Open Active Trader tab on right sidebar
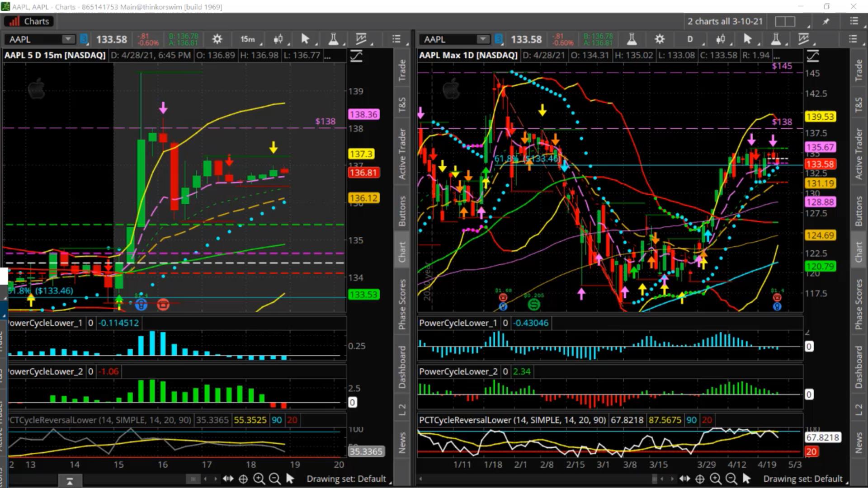 [x=859, y=154]
